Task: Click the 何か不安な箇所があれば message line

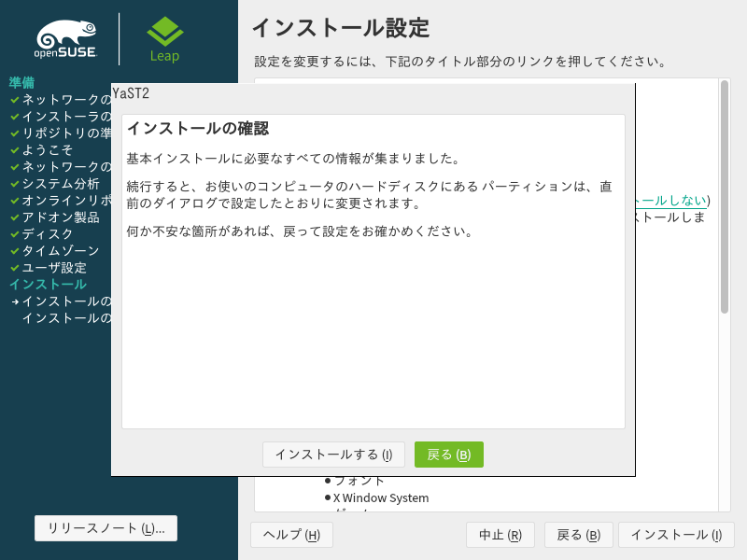Action: click(300, 231)
